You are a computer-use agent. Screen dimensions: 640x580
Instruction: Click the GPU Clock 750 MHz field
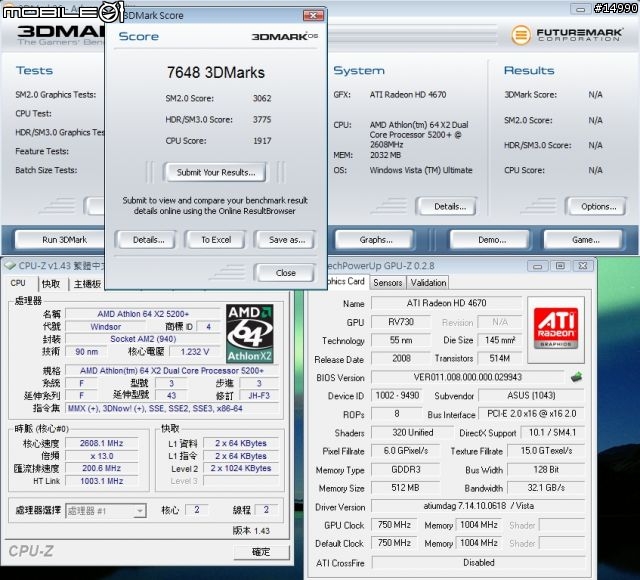(394, 524)
